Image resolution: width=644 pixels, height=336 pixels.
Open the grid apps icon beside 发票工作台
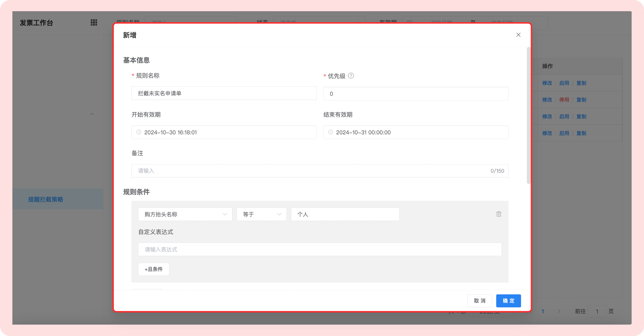[94, 23]
